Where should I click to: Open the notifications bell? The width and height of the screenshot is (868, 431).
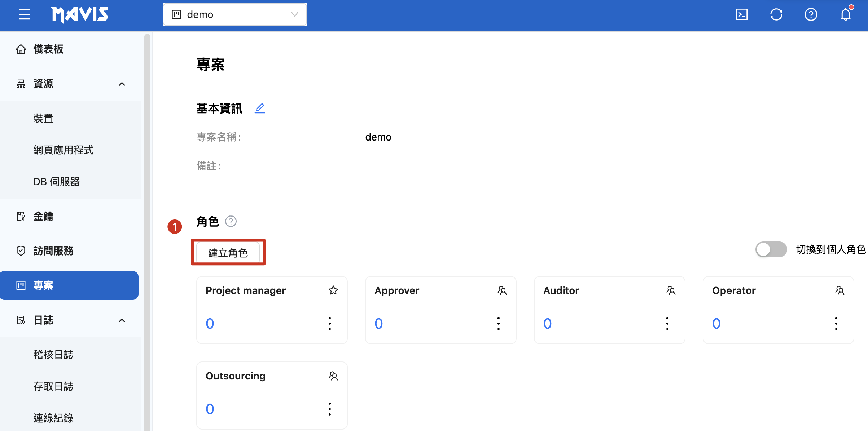click(x=845, y=15)
